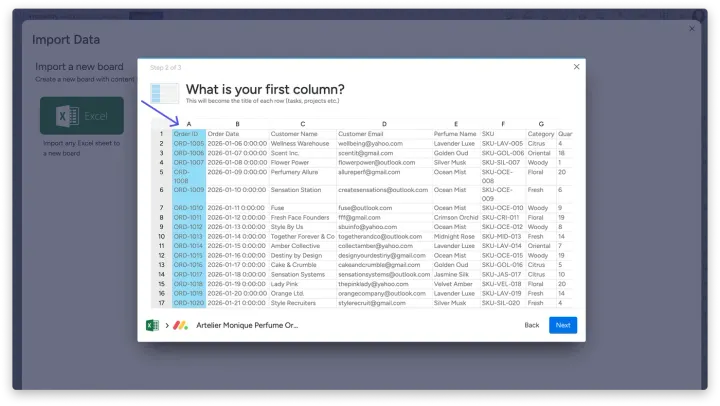Click the Excel file icon in the footer
720x406 pixels.
(152, 325)
